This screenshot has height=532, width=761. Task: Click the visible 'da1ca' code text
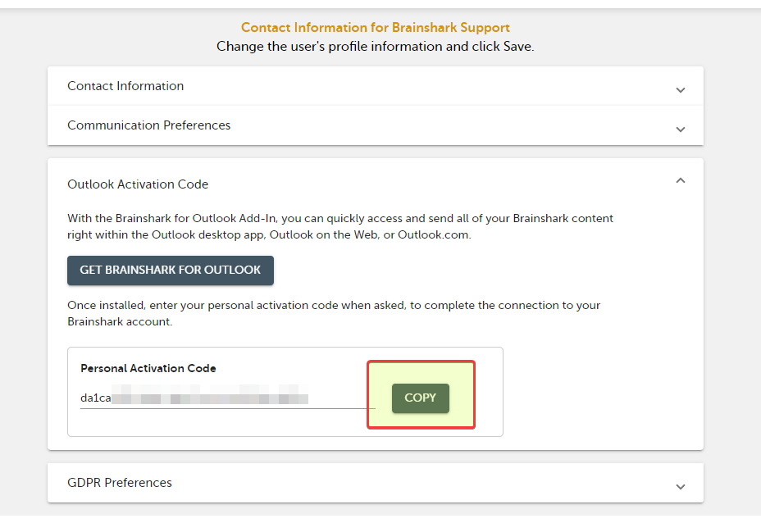tap(96, 398)
